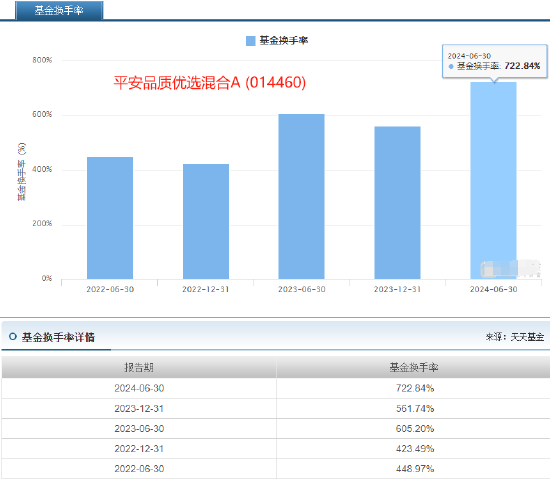
Task: Select the 2022-06-30 bar in chart
Action: click(x=110, y=218)
